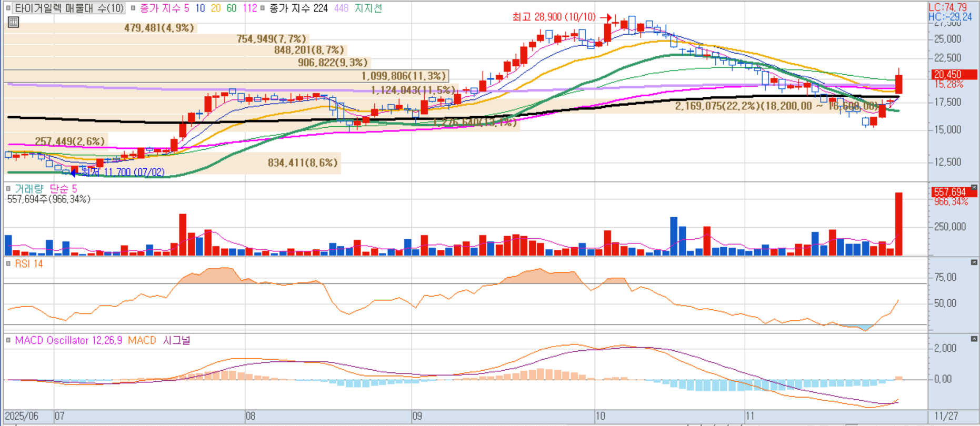This screenshot has width=980, height=426.
Task: Click the red current price tag 20,450
Action: coord(954,75)
